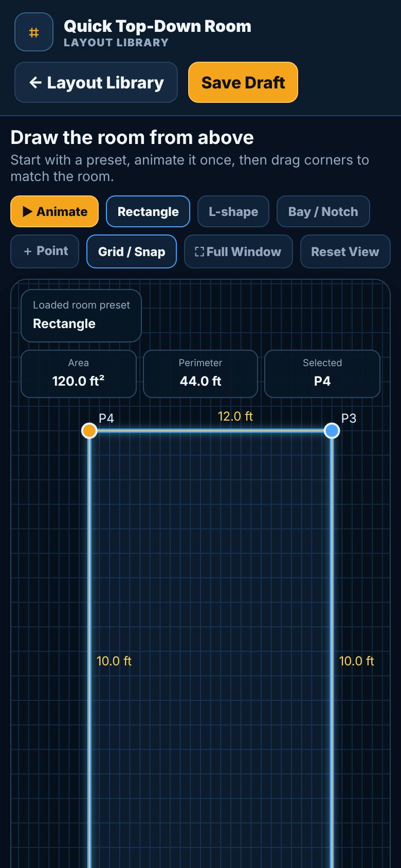Click the Selected P4 card

(x=322, y=374)
